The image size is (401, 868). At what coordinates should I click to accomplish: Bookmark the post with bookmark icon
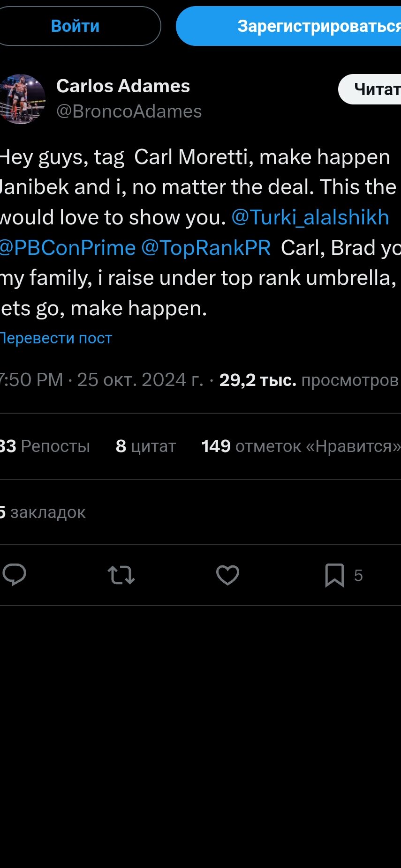(334, 575)
